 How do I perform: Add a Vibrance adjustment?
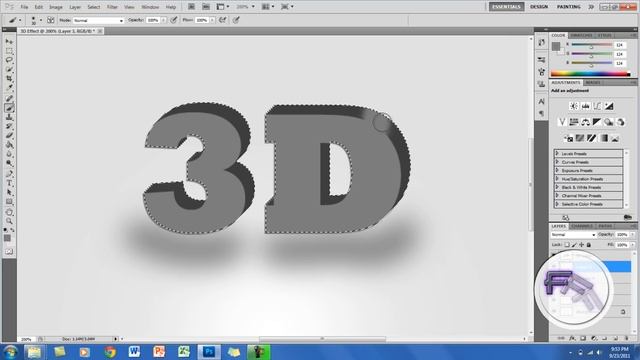pos(562,122)
